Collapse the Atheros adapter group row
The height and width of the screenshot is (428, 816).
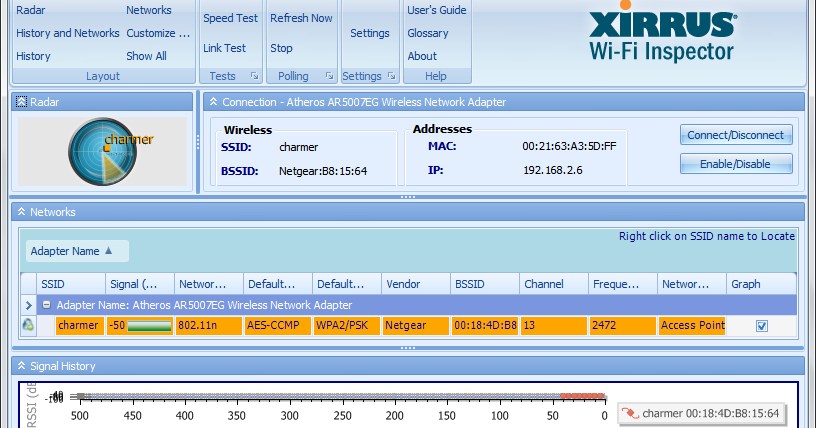click(x=46, y=305)
